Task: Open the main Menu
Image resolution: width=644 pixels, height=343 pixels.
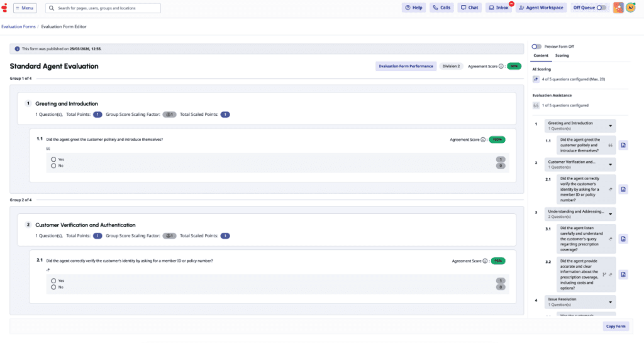Action: tap(25, 8)
